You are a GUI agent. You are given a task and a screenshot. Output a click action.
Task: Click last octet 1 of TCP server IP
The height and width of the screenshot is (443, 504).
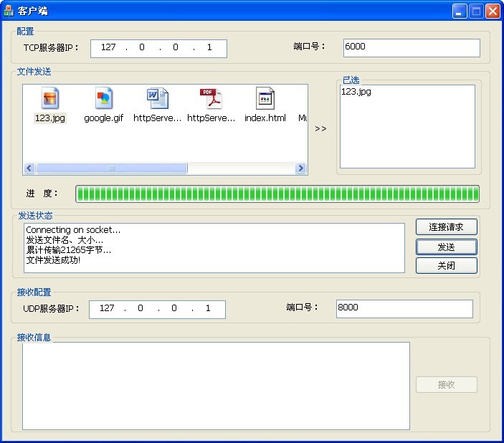tap(209, 47)
